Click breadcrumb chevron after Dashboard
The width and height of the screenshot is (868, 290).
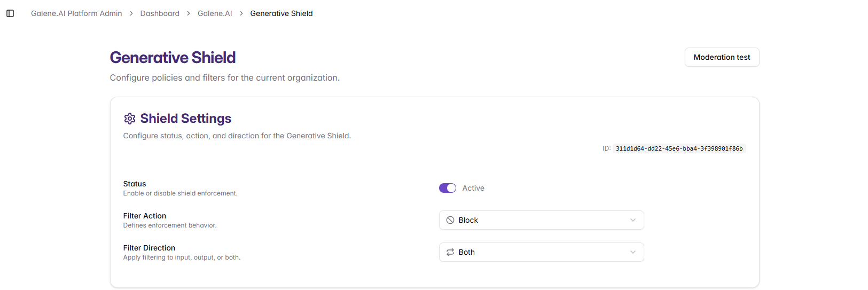click(189, 13)
